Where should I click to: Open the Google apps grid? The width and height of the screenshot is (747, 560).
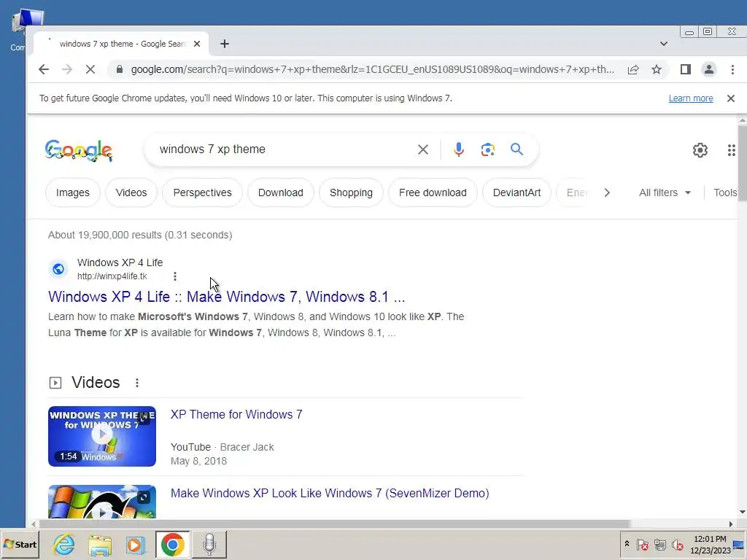(x=731, y=150)
